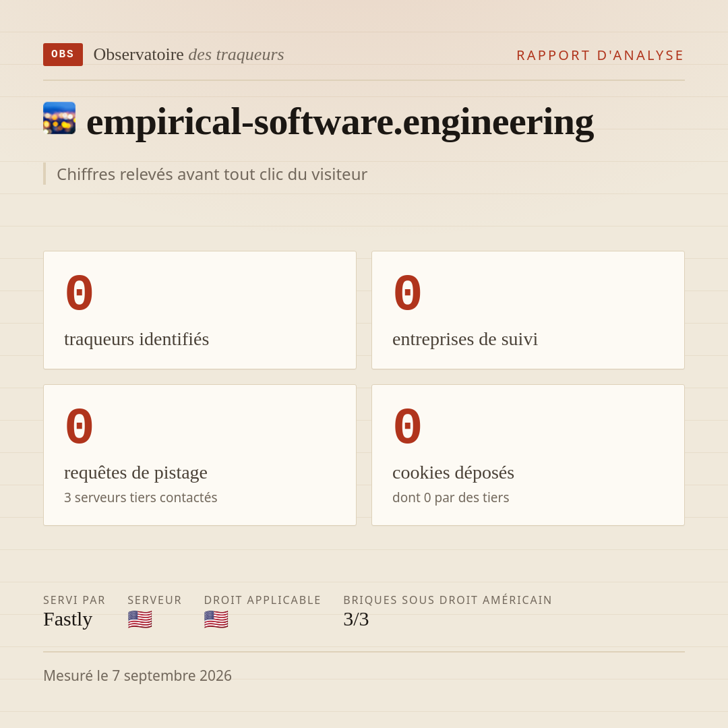This screenshot has height=728, width=728.
Task: Click the OBS logo badge
Action: [63, 55]
